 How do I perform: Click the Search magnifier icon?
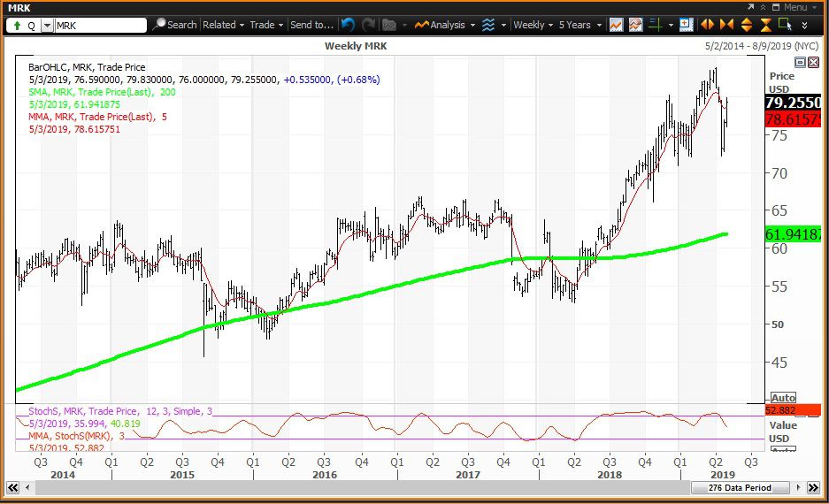[158, 24]
